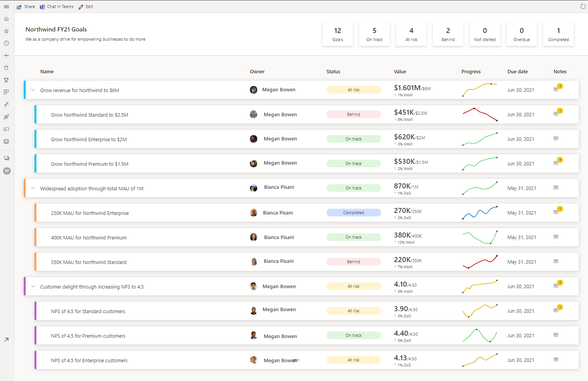Open notes for NPS of 4.5 for Premium customers

tap(556, 335)
